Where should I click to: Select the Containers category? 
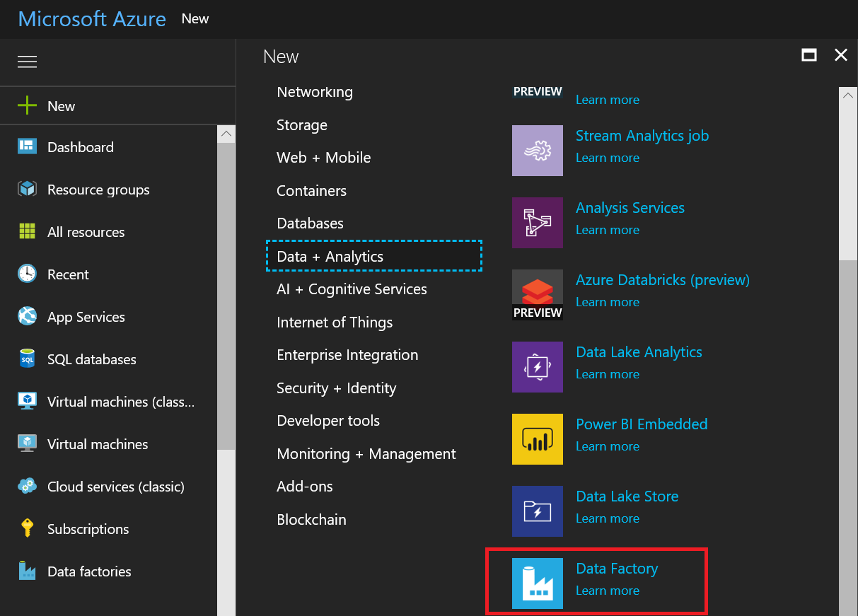[312, 191]
